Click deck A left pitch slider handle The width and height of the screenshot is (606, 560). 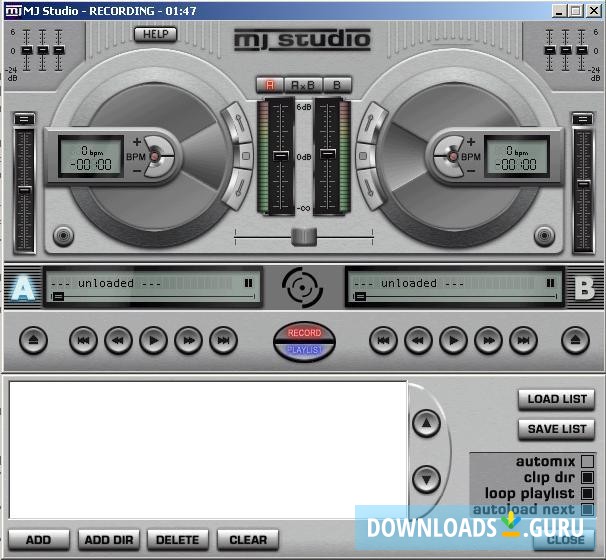pos(25,190)
